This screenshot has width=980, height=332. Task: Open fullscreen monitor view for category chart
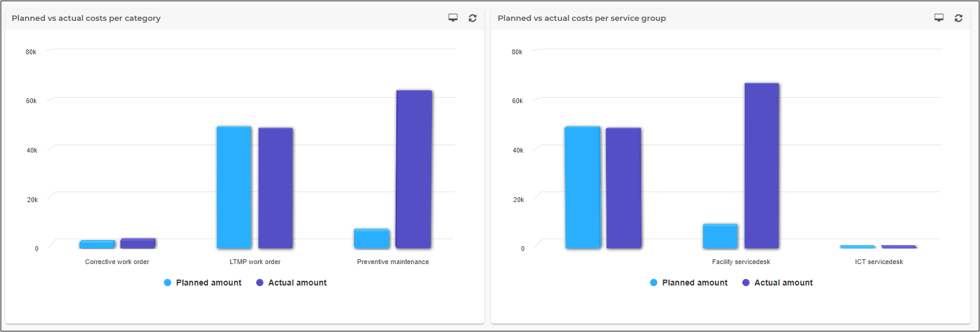click(x=453, y=18)
